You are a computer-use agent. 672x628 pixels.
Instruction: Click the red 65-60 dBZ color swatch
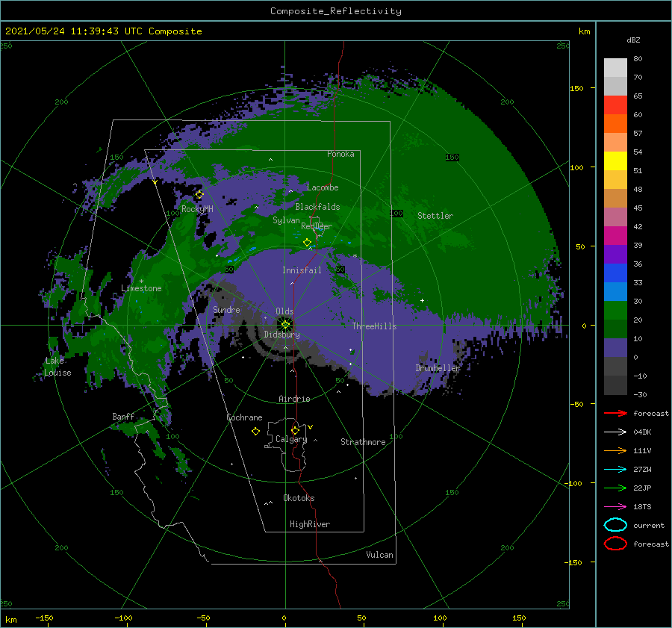615,105
